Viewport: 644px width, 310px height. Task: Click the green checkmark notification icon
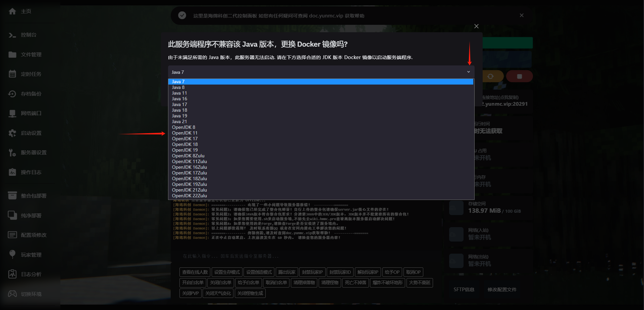tap(182, 15)
